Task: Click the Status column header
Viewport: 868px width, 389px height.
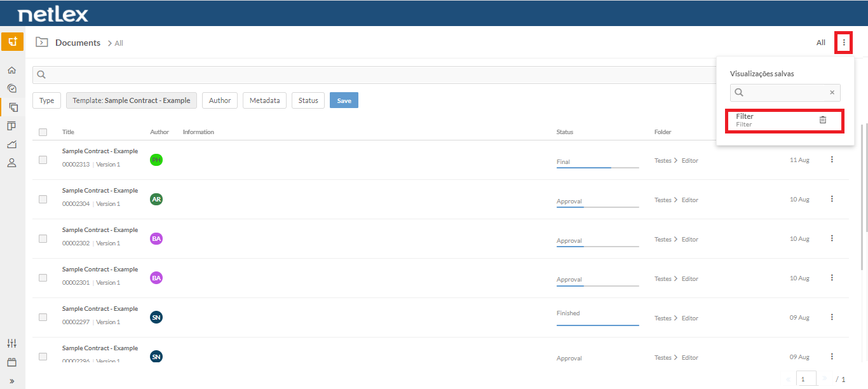Action: tap(565, 132)
